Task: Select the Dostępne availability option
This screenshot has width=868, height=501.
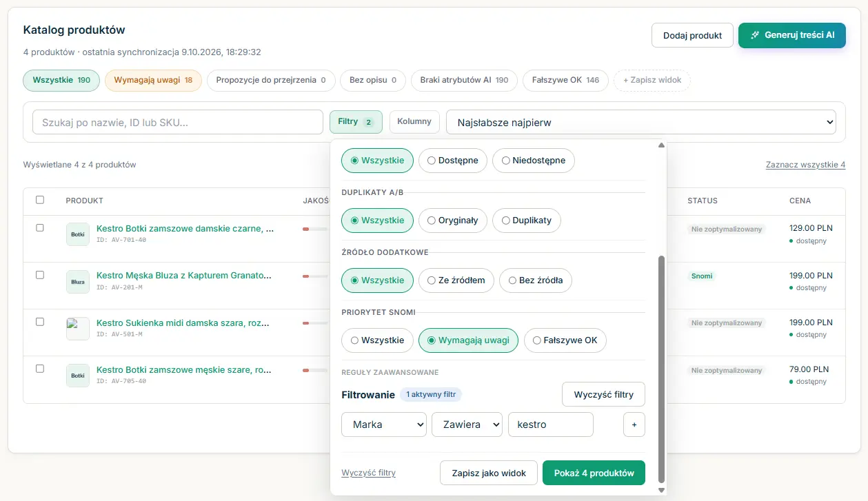Action: [x=453, y=161]
